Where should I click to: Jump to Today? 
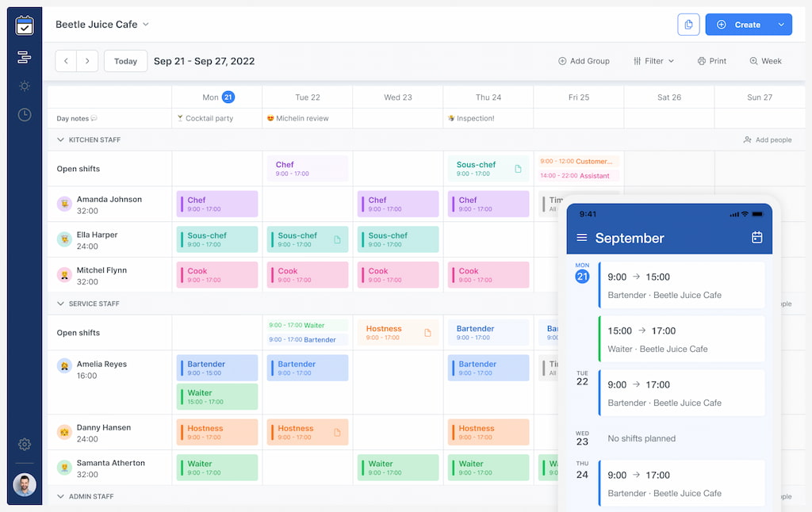(125, 61)
